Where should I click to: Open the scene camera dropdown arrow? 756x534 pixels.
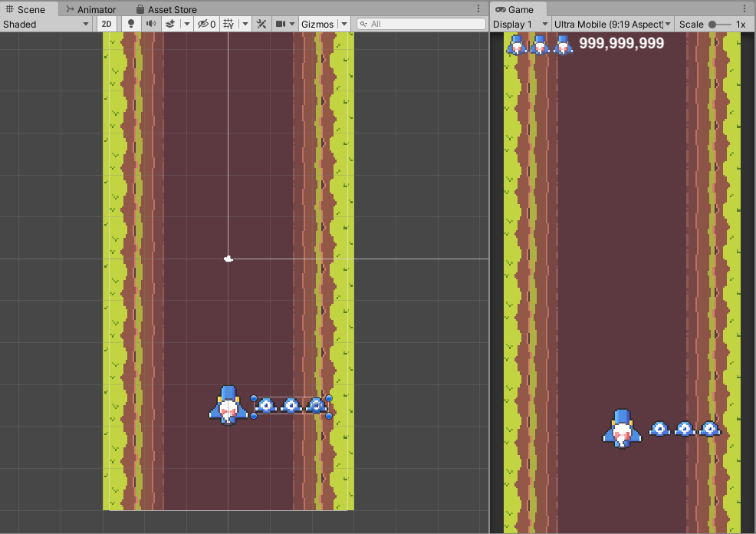coord(292,24)
